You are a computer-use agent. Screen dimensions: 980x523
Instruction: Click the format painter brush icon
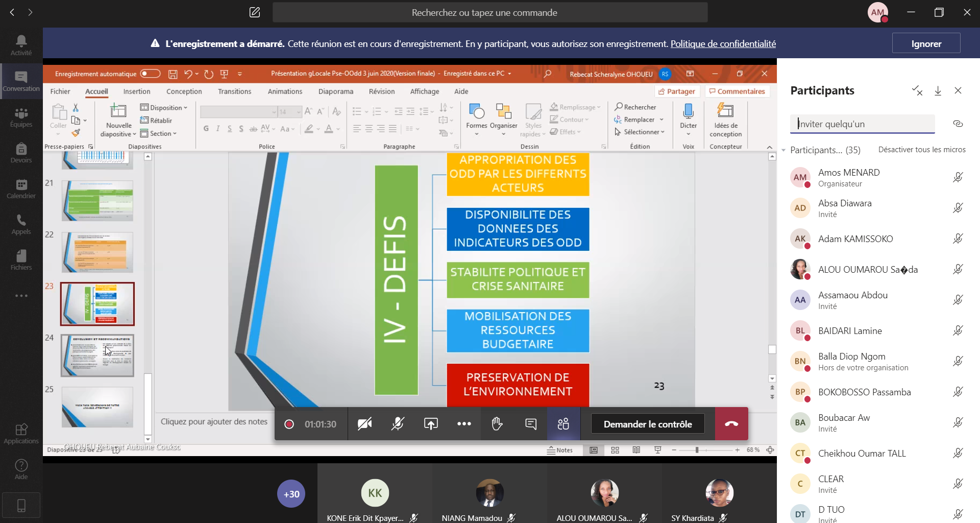[76, 133]
